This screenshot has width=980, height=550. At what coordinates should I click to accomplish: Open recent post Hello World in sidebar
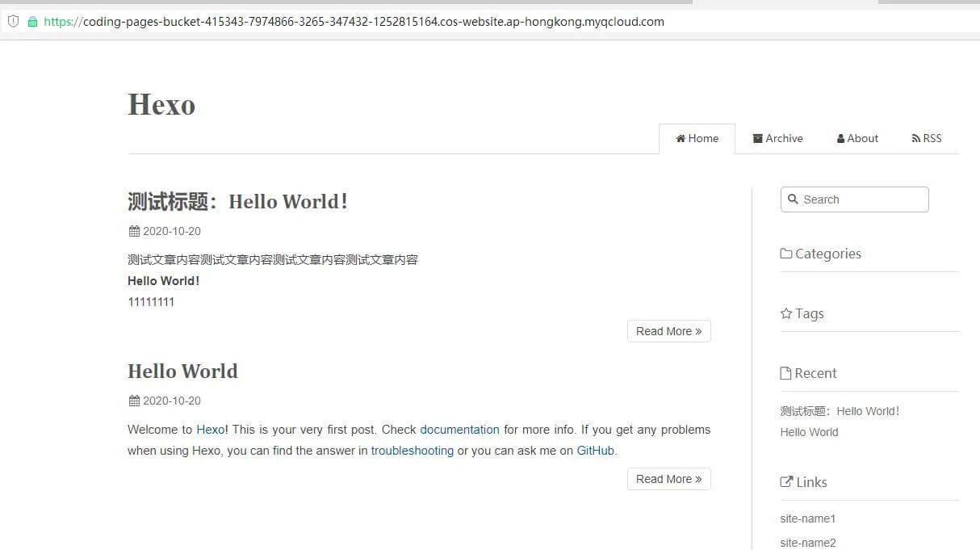tap(809, 432)
